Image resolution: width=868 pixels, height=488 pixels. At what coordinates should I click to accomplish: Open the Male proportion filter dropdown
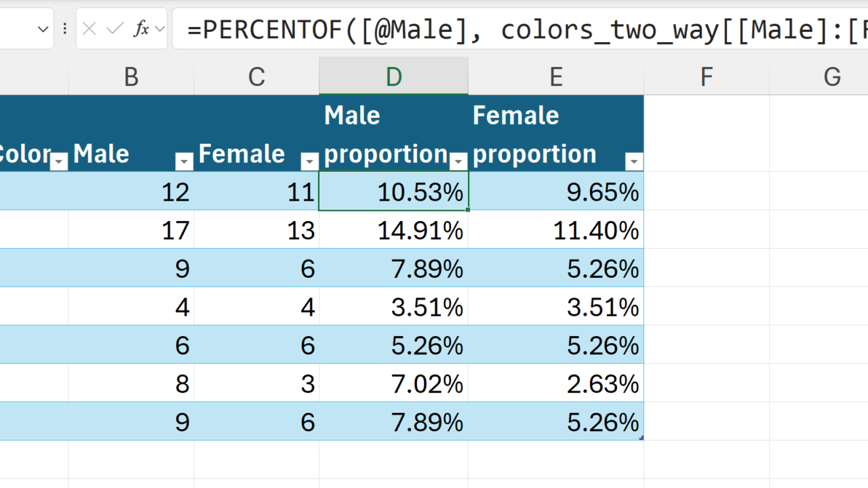pos(458,161)
